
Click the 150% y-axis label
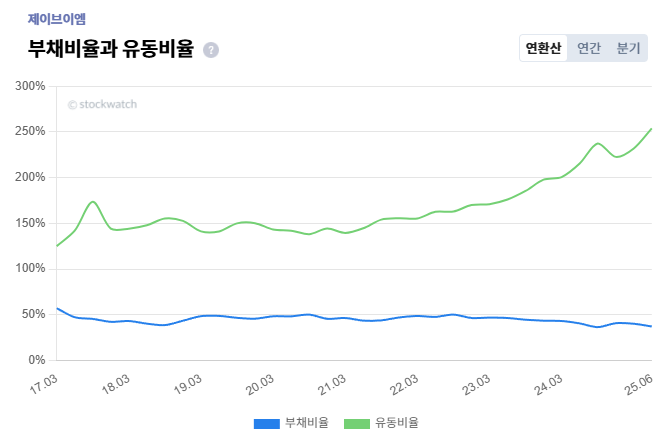(x=30, y=223)
